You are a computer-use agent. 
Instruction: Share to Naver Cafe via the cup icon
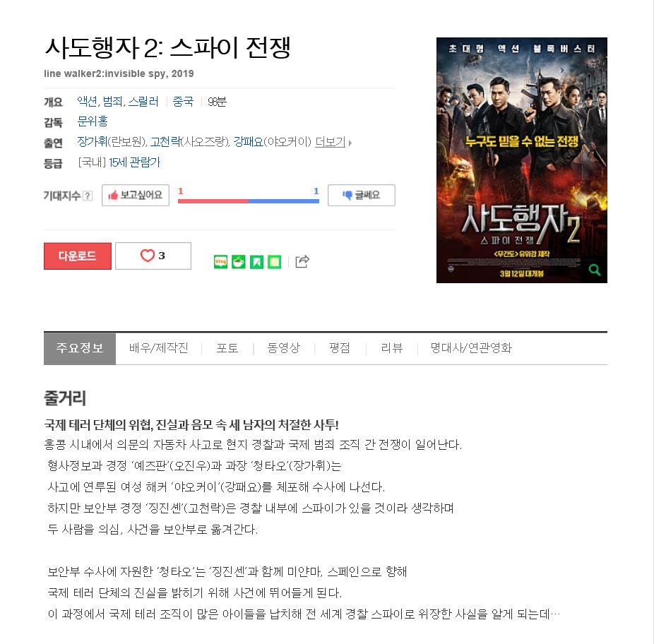pyautogui.click(x=239, y=261)
